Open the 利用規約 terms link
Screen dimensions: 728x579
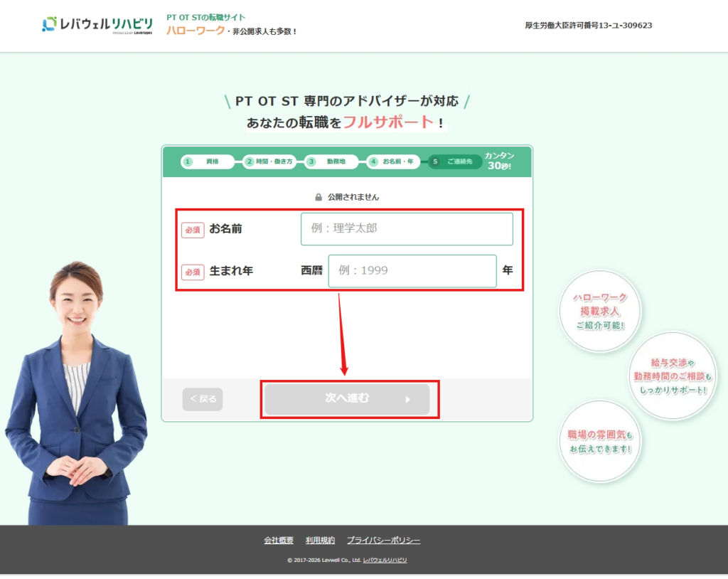pos(320,541)
